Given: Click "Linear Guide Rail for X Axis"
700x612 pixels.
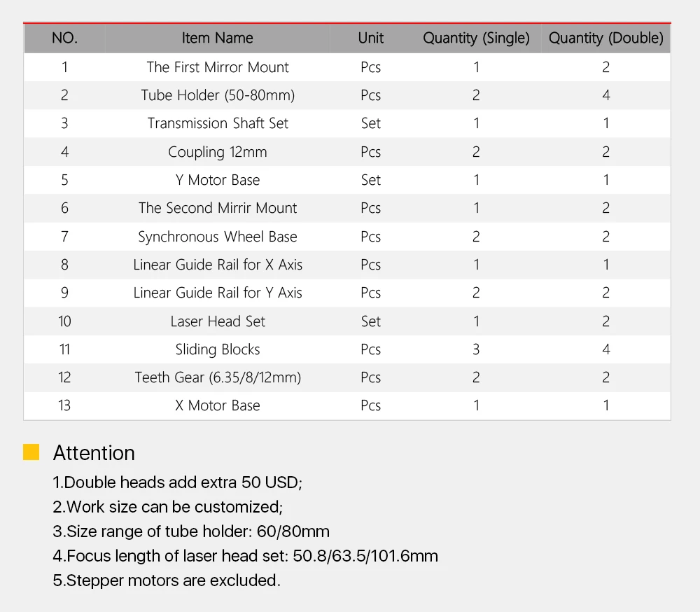Looking at the screenshot, I should [x=218, y=265].
